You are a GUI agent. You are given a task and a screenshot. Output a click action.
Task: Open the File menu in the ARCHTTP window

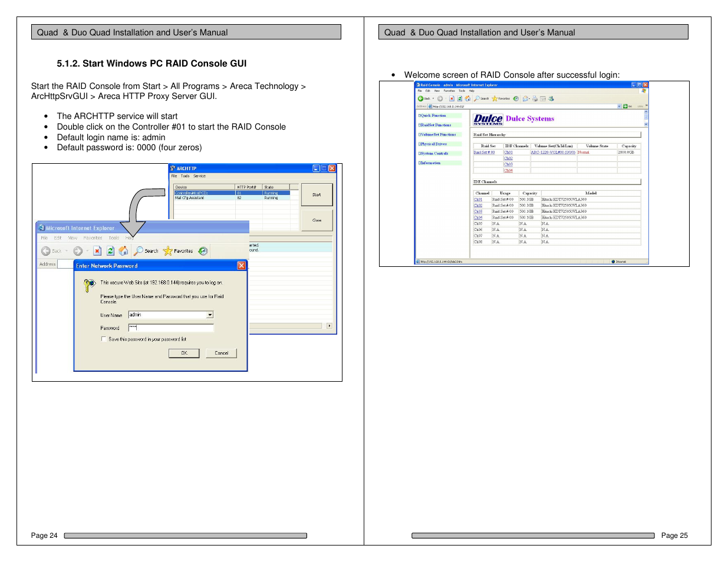(174, 176)
